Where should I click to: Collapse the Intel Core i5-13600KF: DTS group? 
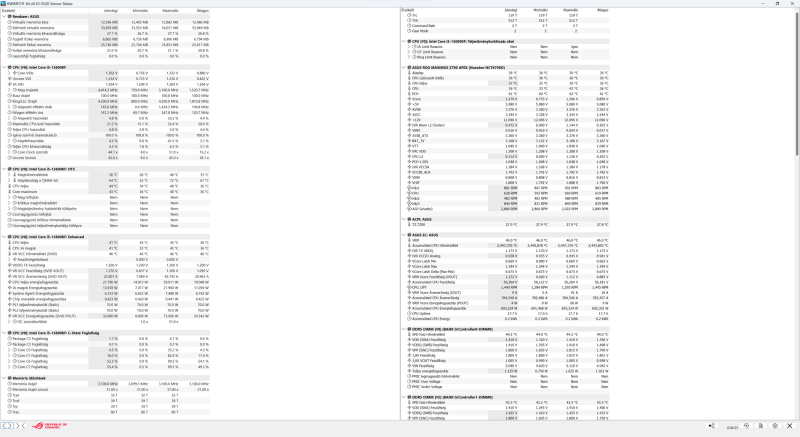point(4,169)
